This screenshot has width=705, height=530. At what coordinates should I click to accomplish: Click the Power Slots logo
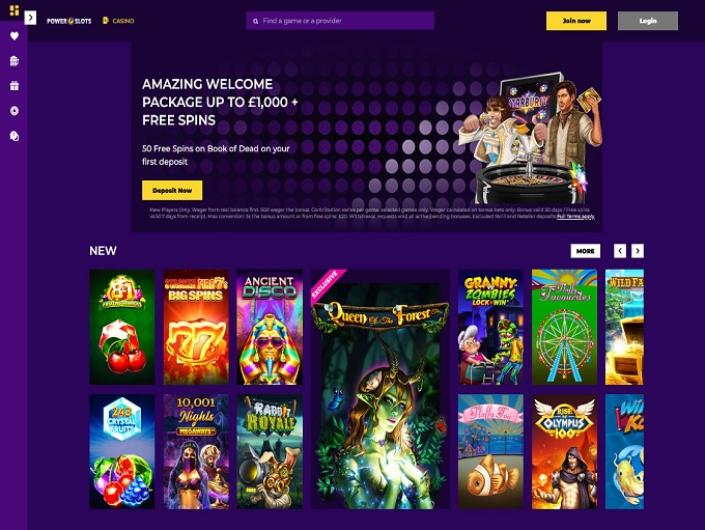click(x=69, y=21)
